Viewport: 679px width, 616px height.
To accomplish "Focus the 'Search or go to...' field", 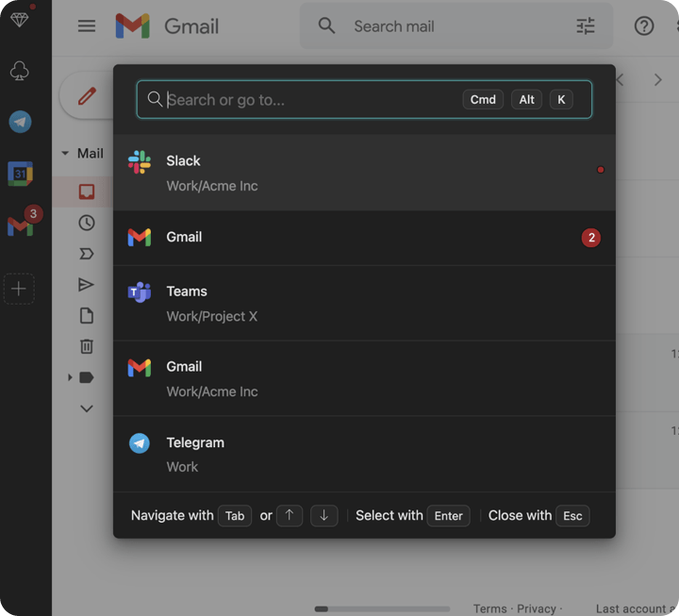I will [364, 100].
